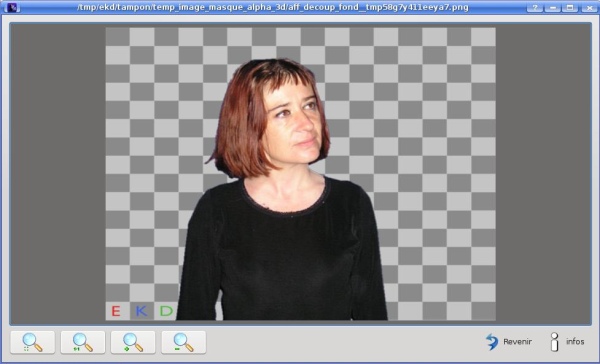Click the red E watermark letter
600x364 pixels.
116,311
